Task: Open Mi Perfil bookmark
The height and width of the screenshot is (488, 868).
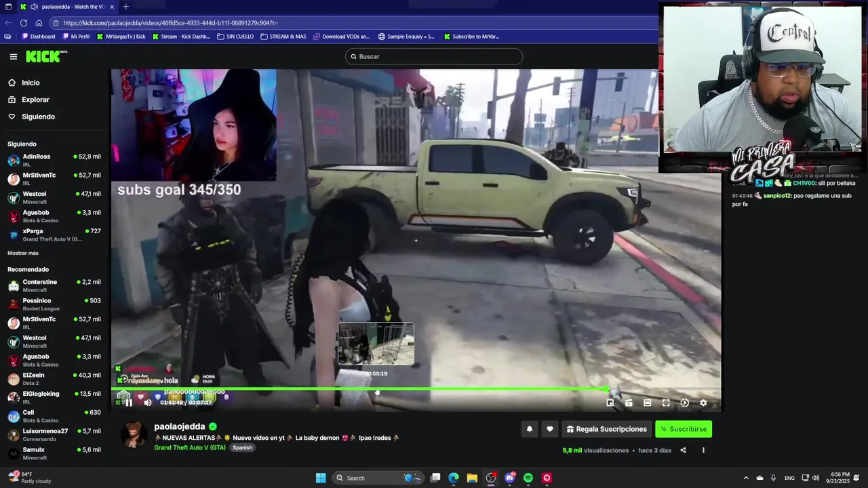Action: [x=75, y=37]
